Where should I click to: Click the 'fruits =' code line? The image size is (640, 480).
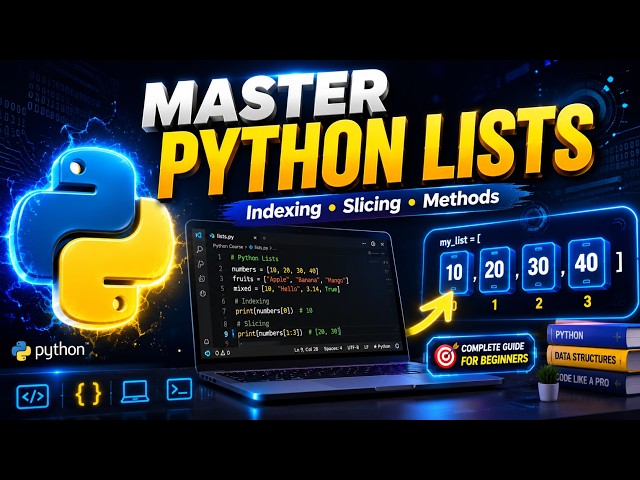[291, 280]
